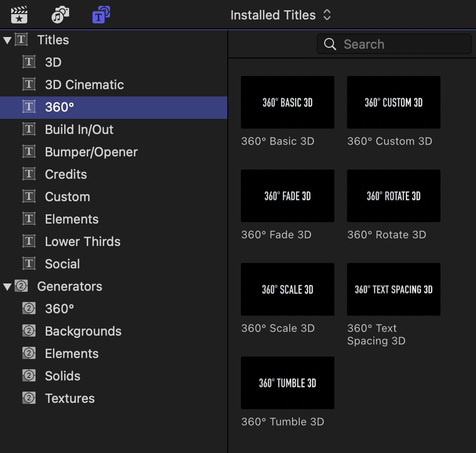Select the Backgrounds generators category
The width and height of the screenshot is (476, 453).
coord(114,331)
